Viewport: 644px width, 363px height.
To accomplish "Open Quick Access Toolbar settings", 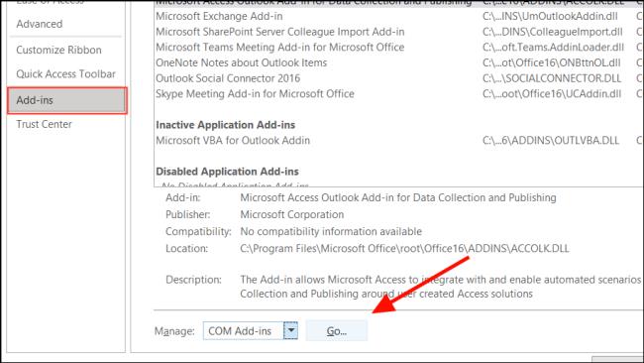I will tap(65, 74).
